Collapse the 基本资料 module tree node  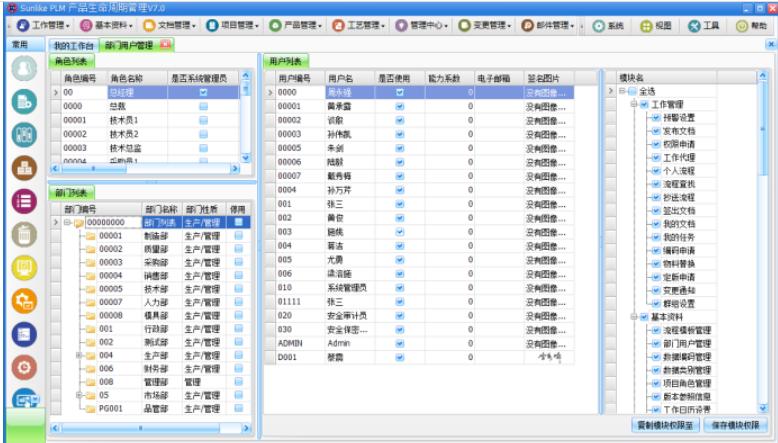click(x=634, y=317)
